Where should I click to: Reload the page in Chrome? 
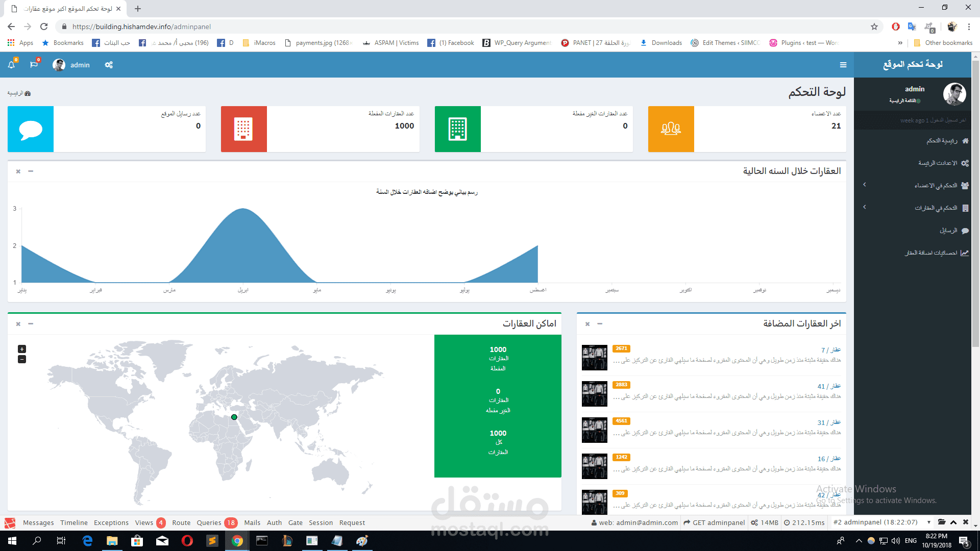[x=44, y=27]
